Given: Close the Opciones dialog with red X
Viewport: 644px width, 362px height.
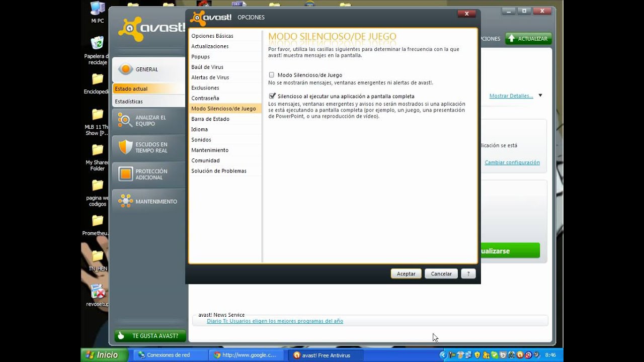Looking at the screenshot, I should (x=467, y=14).
